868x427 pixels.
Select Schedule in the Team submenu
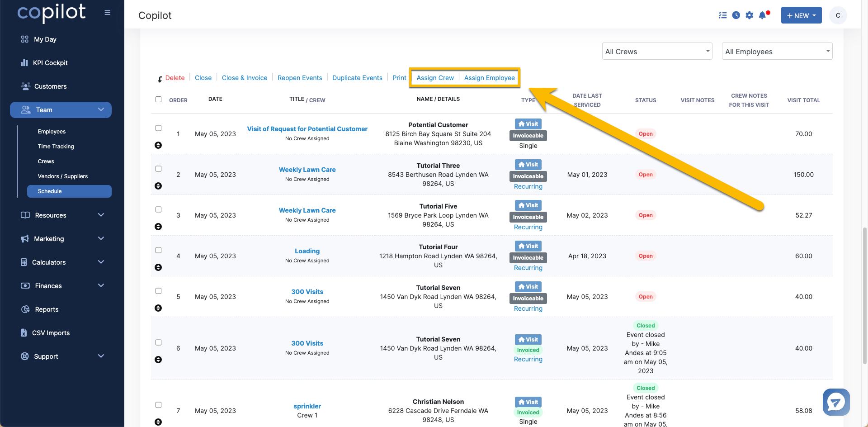pos(69,191)
